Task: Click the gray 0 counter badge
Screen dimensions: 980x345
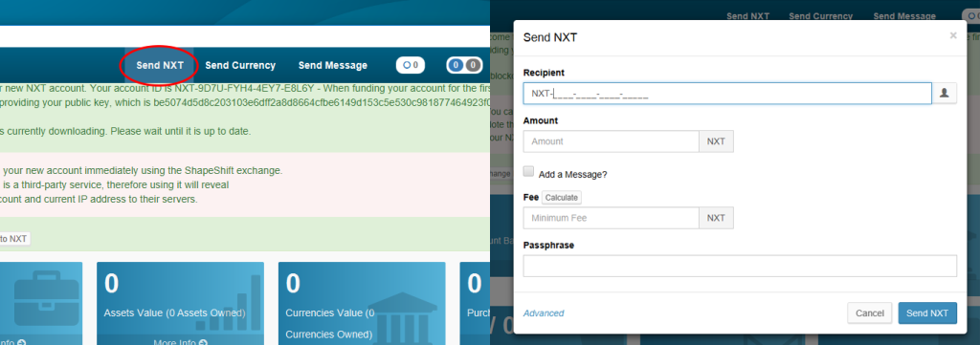Action: 473,65
